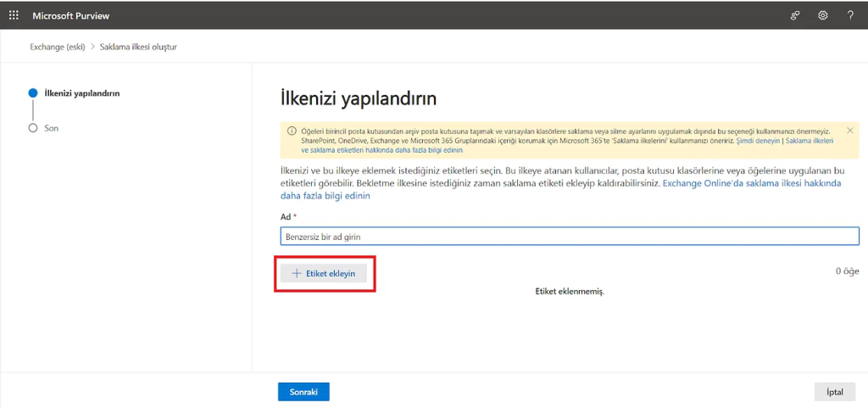Open the app launcher waffle icon
Image resolution: width=868 pixels, height=408 pixels.
click(14, 15)
